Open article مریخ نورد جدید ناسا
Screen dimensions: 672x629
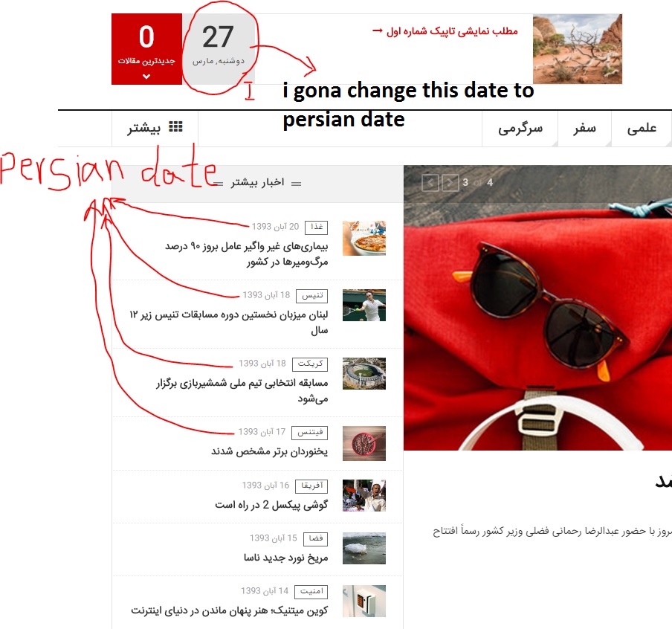coord(286,558)
